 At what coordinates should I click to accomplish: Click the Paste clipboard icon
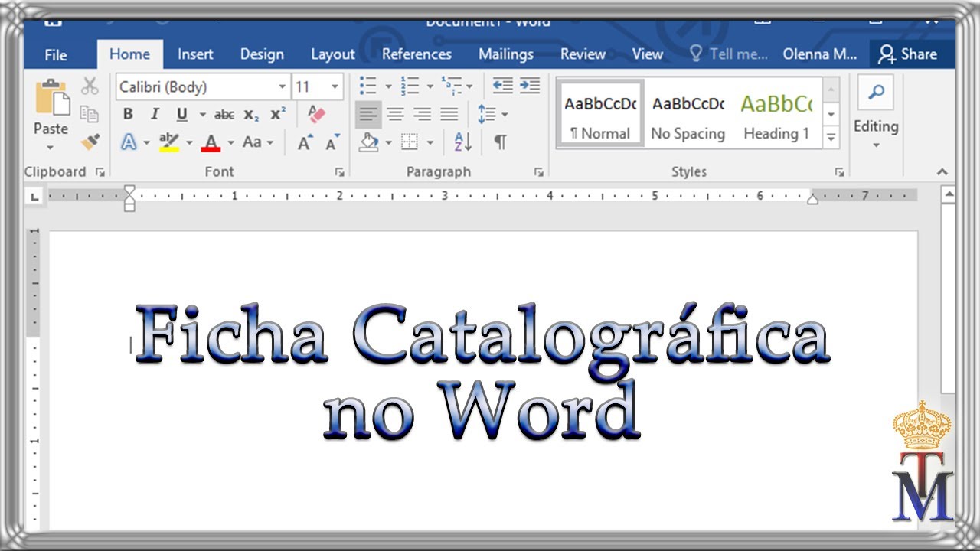tap(51, 98)
